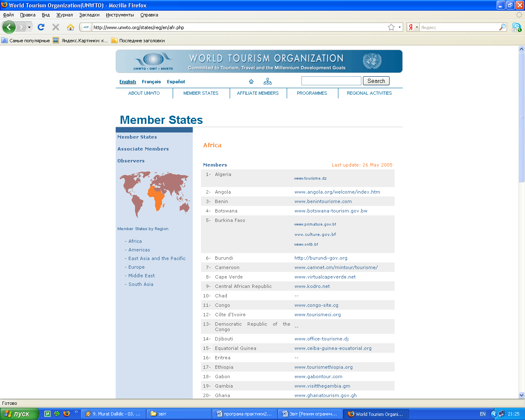Open the Закладки menu
Image resolution: width=525 pixels, height=420 pixels.
pos(89,15)
